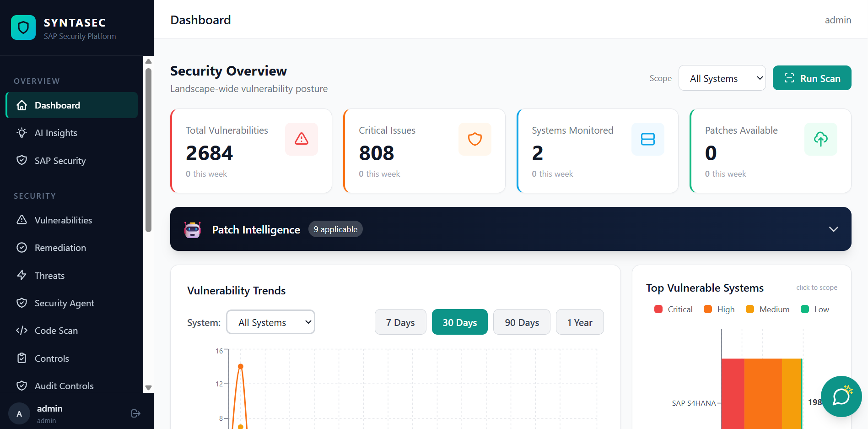This screenshot has height=429, width=868.
Task: Start a Run Scan
Action: [812, 78]
